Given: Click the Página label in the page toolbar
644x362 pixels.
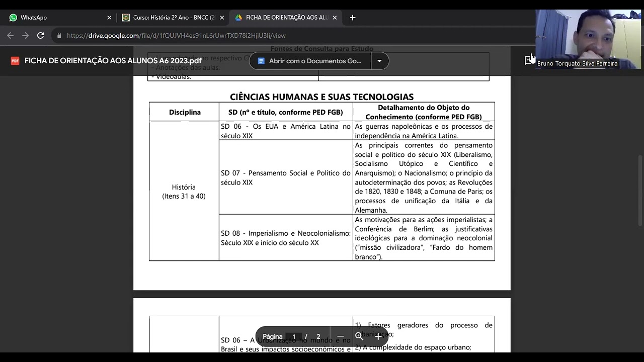Looking at the screenshot, I should tap(273, 337).
